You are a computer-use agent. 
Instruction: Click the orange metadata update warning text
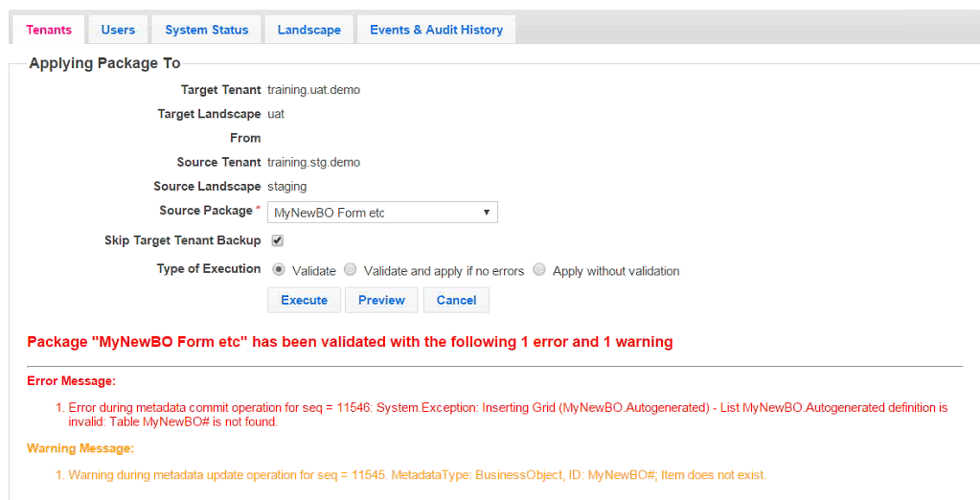coord(417,475)
